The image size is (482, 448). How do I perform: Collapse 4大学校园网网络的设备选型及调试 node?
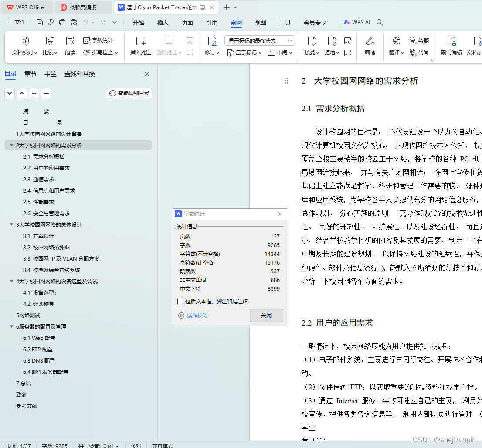tap(12, 281)
